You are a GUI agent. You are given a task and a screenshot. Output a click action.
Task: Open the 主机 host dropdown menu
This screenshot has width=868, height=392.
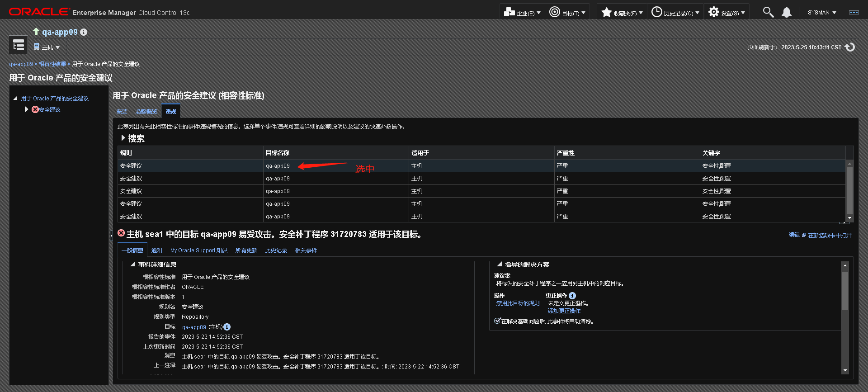click(47, 47)
